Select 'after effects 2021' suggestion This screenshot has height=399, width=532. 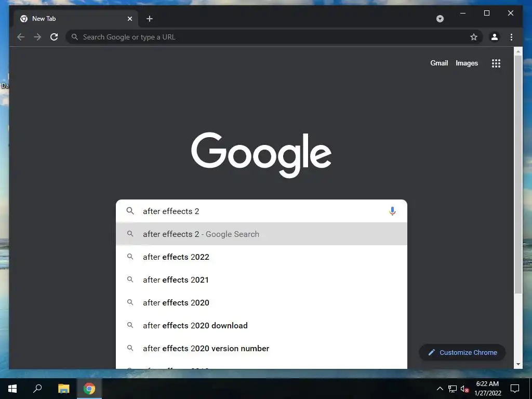261,280
